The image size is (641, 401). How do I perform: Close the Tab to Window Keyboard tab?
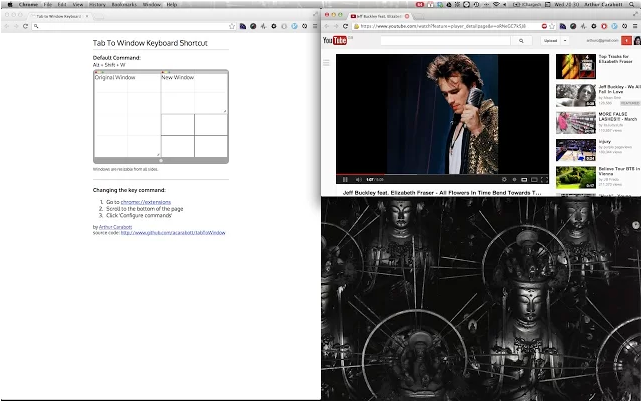pos(87,16)
